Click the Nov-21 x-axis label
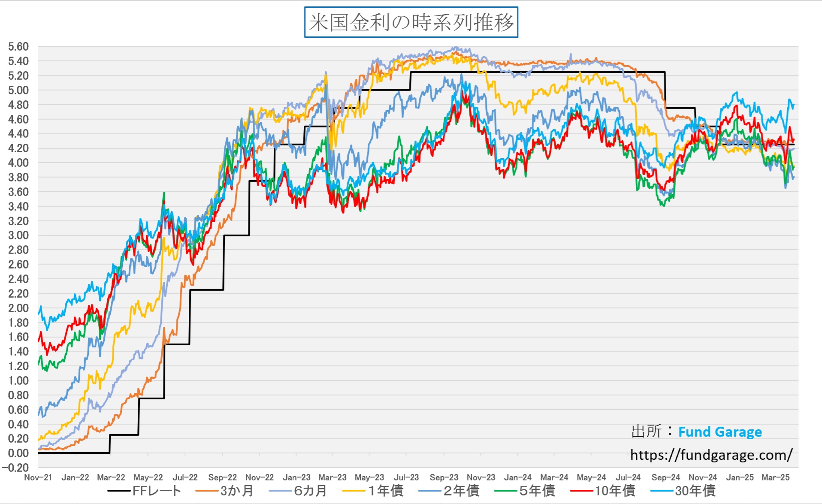Image resolution: width=822 pixels, height=504 pixels. click(38, 477)
